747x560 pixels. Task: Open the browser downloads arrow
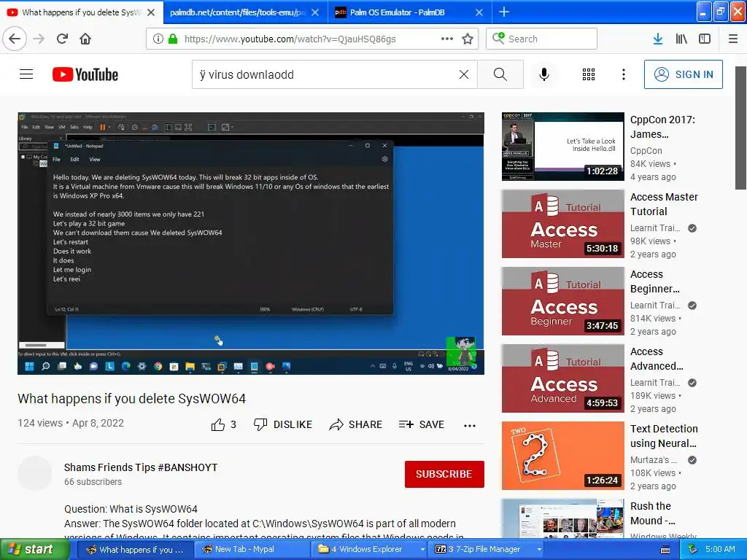(x=658, y=39)
